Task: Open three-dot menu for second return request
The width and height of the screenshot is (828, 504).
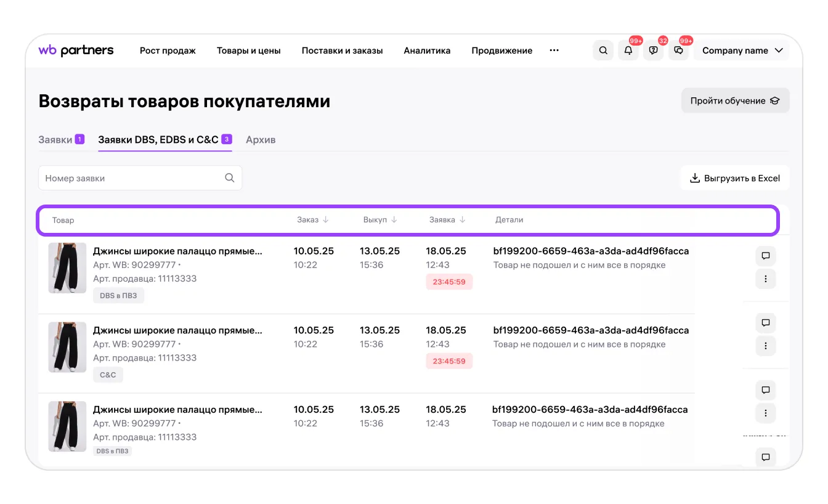Action: point(765,346)
